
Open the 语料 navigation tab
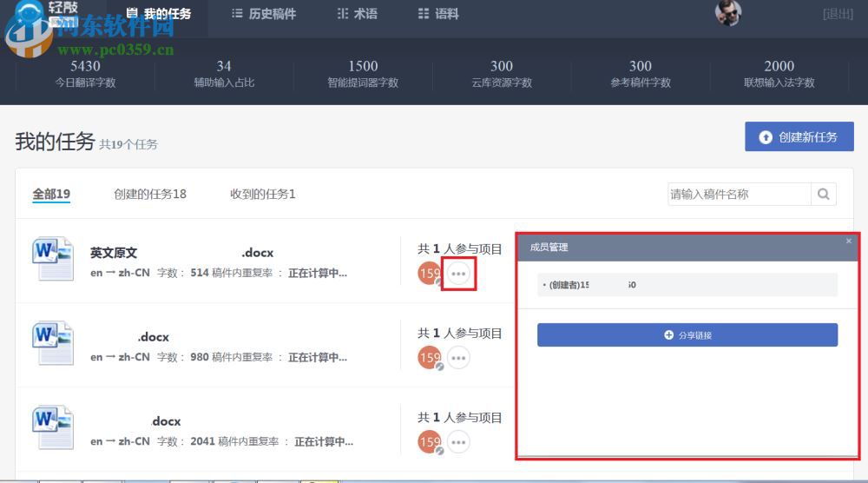tap(438, 13)
